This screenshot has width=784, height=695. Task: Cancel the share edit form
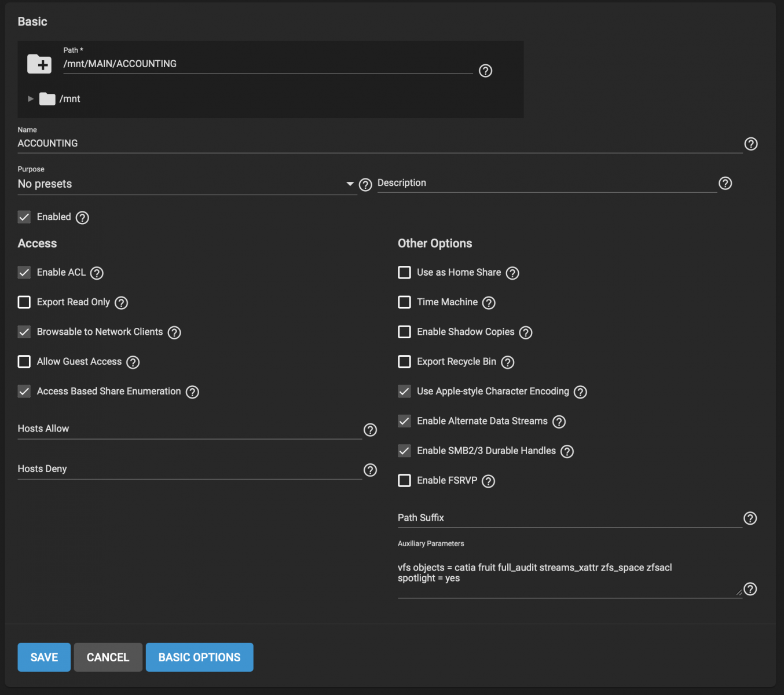pos(108,657)
